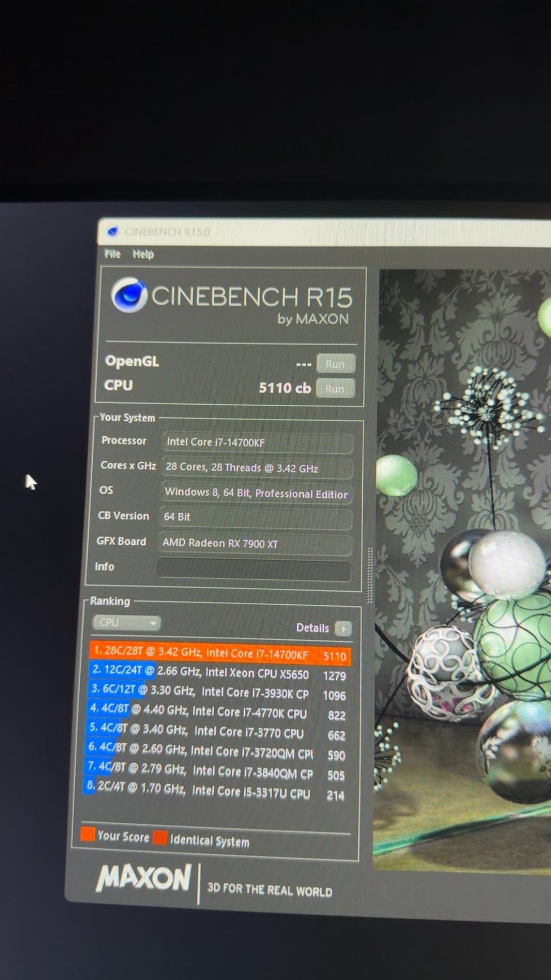
Task: Click the Info input field
Action: 254,570
